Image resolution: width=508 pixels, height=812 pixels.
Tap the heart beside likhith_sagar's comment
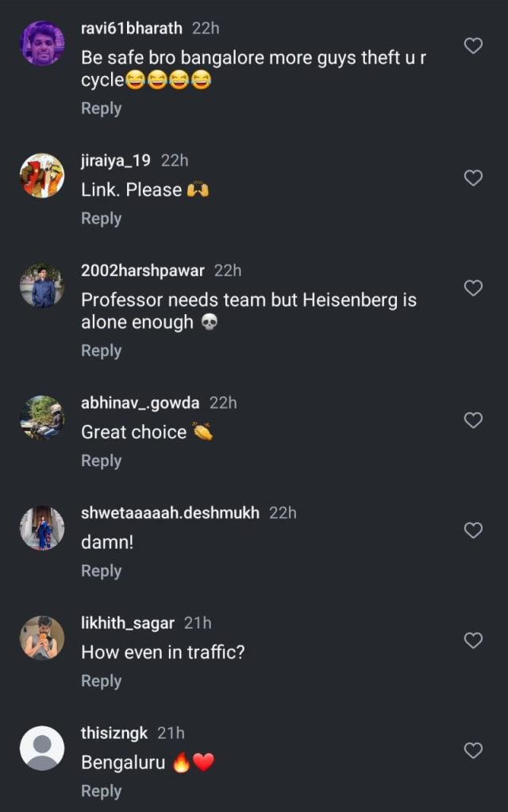(x=473, y=641)
